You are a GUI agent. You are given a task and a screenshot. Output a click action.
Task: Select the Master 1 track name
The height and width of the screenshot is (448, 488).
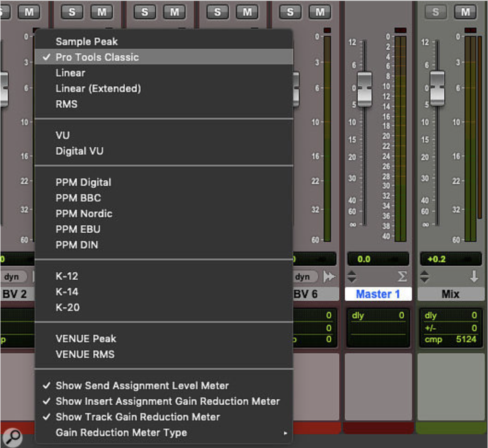[378, 294]
